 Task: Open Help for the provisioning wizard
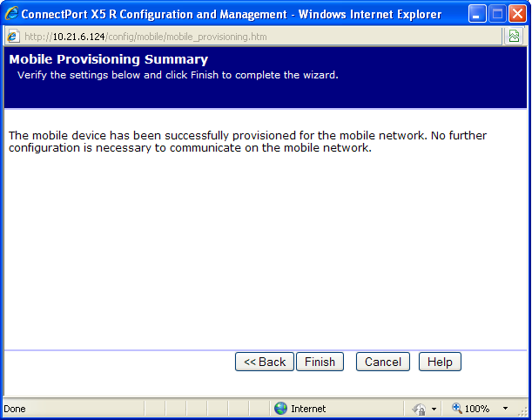[440, 362]
